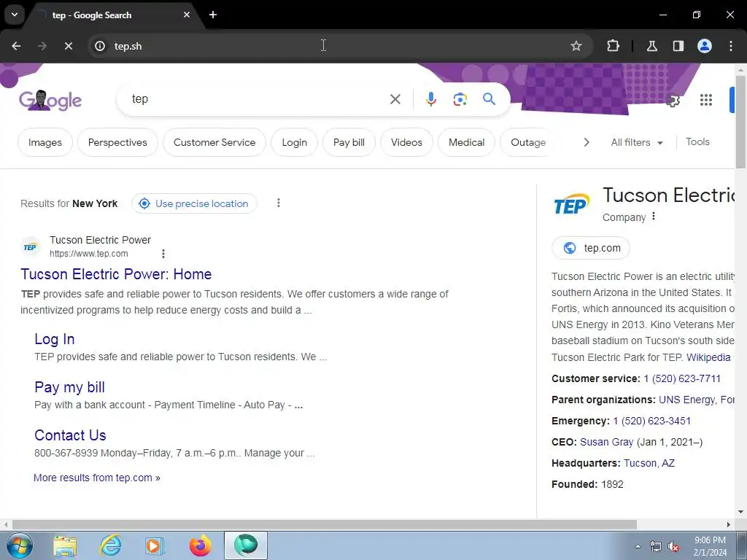Open the Contact Us sitelink
Viewport: 747px width, 560px height.
(x=70, y=435)
